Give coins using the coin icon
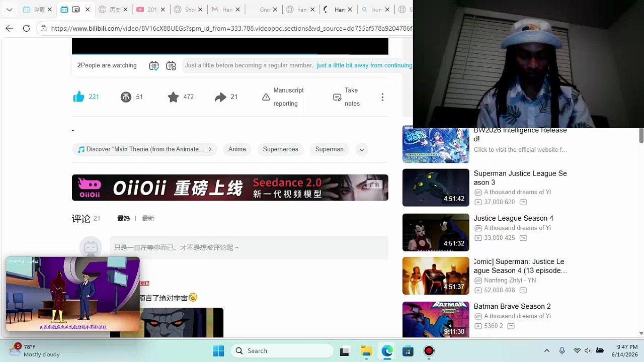The width and height of the screenshot is (644, 362). pos(126,97)
